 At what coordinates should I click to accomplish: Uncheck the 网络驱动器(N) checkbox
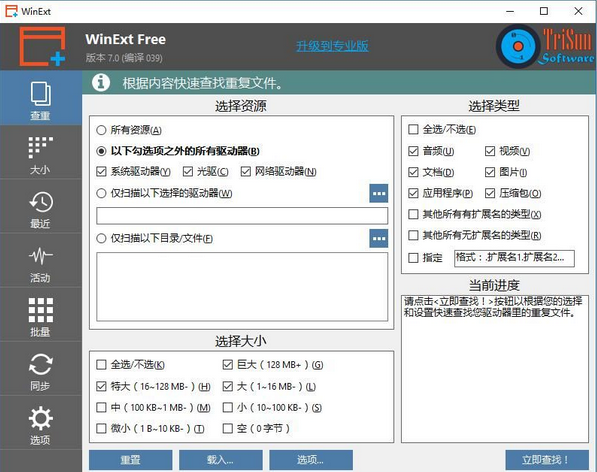(246, 172)
